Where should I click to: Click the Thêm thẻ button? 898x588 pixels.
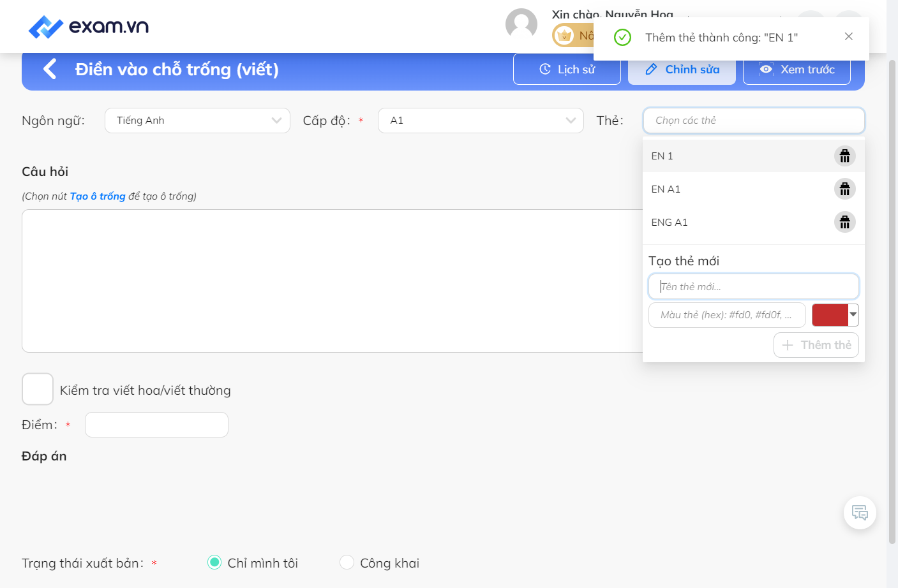click(x=816, y=345)
